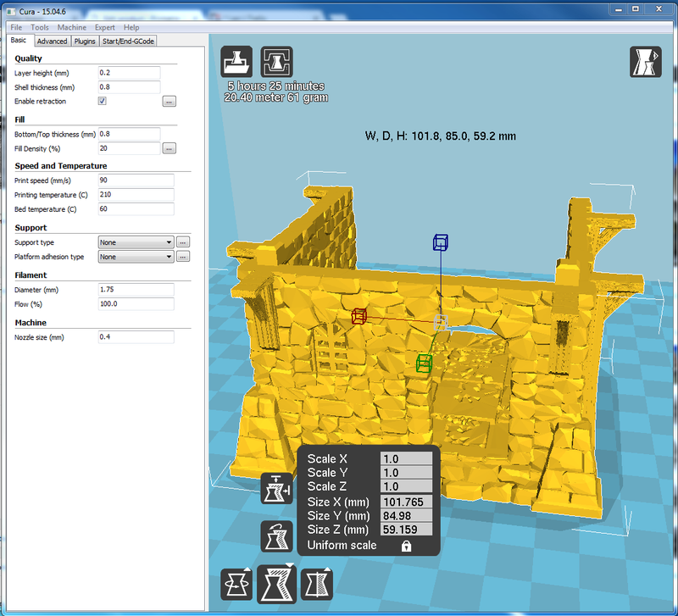The image size is (678, 616).
Task: Click the Bottom/Top thickness input field
Action: tap(130, 134)
